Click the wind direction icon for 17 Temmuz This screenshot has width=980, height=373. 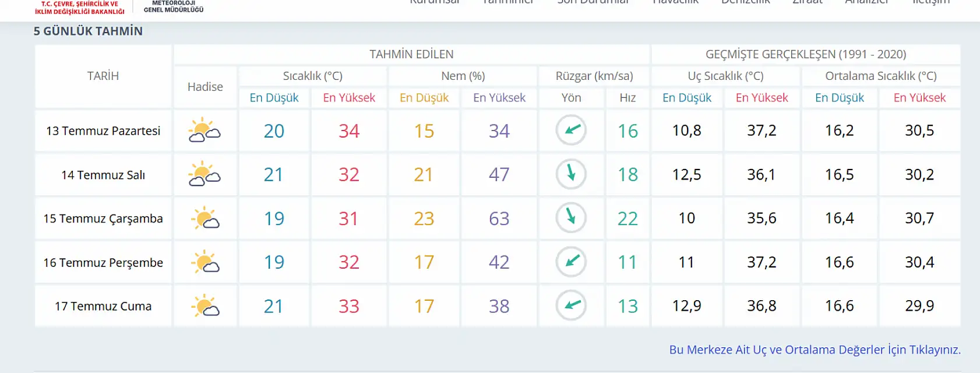pos(571,305)
